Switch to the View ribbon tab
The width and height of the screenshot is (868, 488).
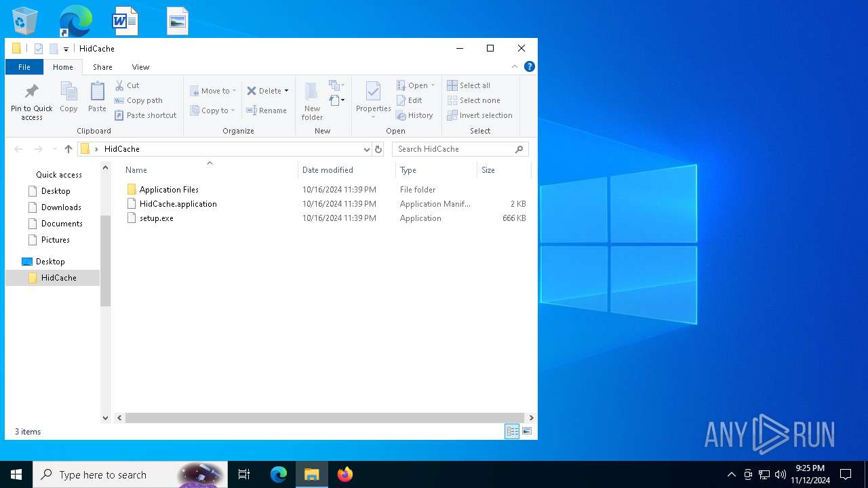[x=140, y=67]
